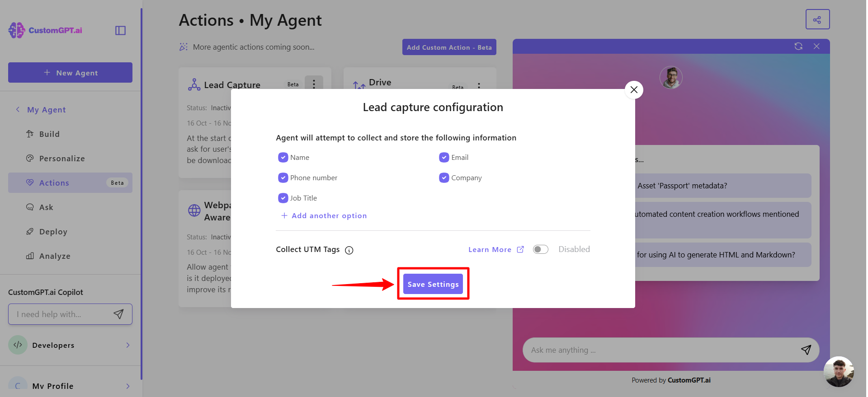
Task: Click the Save Settings button
Action: pyautogui.click(x=433, y=284)
